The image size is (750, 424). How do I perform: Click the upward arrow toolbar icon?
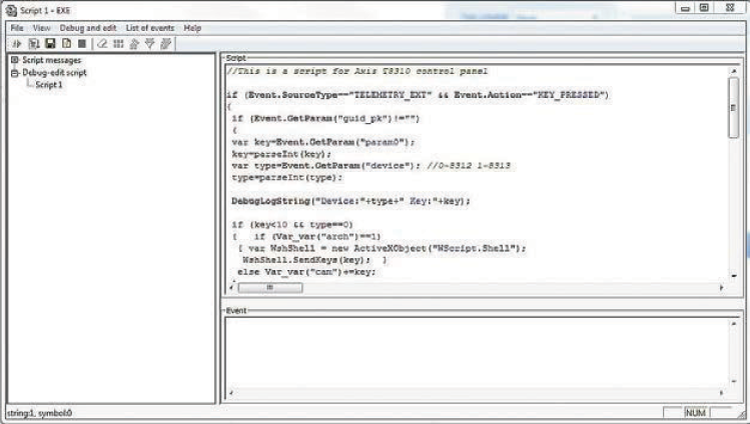(x=134, y=44)
